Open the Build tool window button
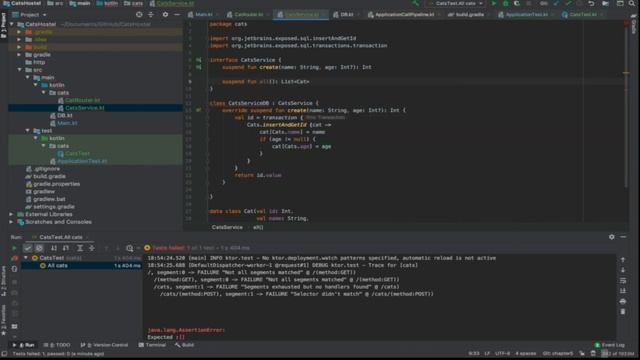The height and width of the screenshot is (360, 640). coord(184,345)
